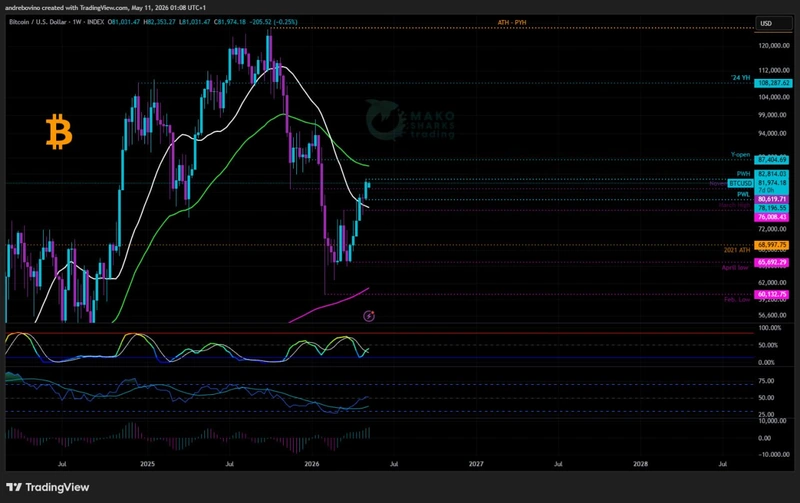Image resolution: width=800 pixels, height=503 pixels.
Task: Click the 2028 time axis label
Action: (640, 464)
